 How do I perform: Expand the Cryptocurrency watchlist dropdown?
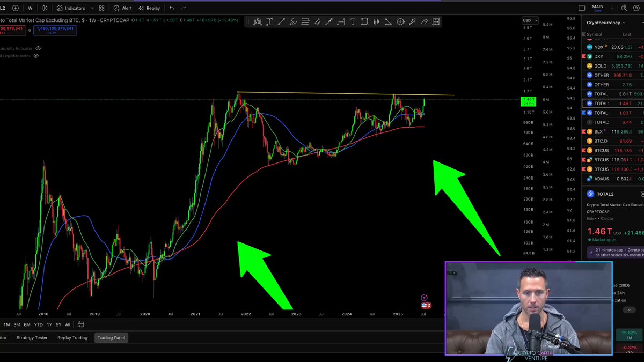point(606,23)
